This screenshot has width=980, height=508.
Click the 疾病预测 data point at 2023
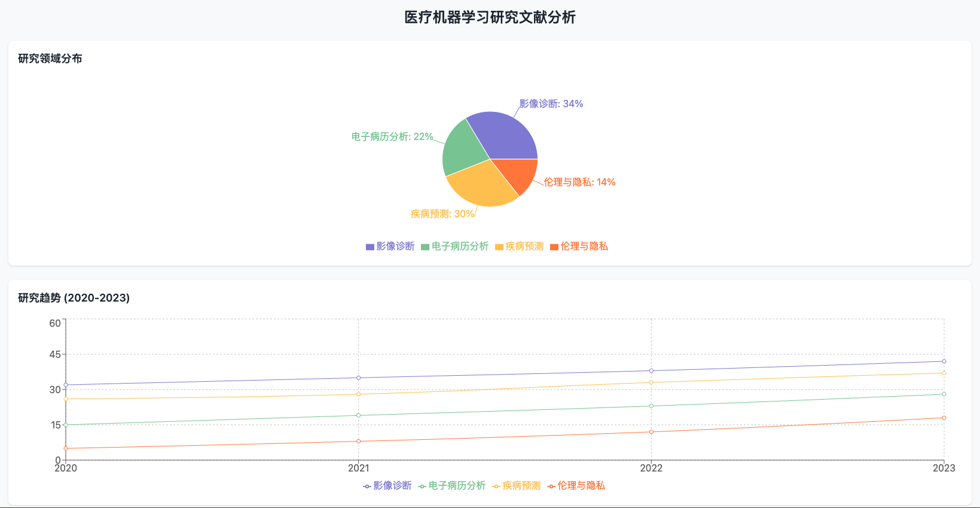point(944,373)
